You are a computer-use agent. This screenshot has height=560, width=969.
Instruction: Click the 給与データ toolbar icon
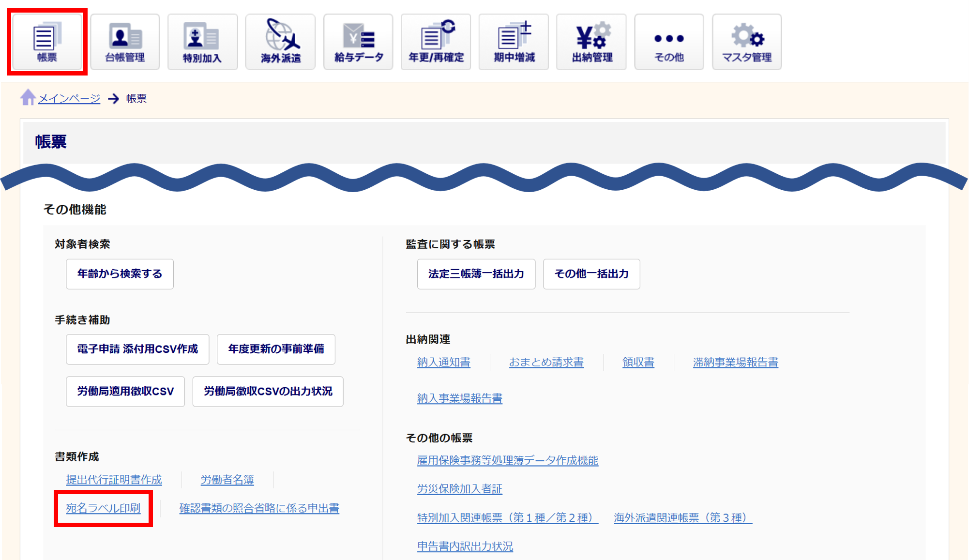358,42
